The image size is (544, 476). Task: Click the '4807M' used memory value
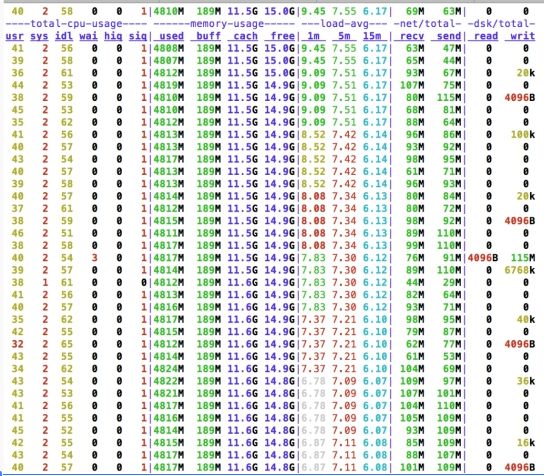169,61
